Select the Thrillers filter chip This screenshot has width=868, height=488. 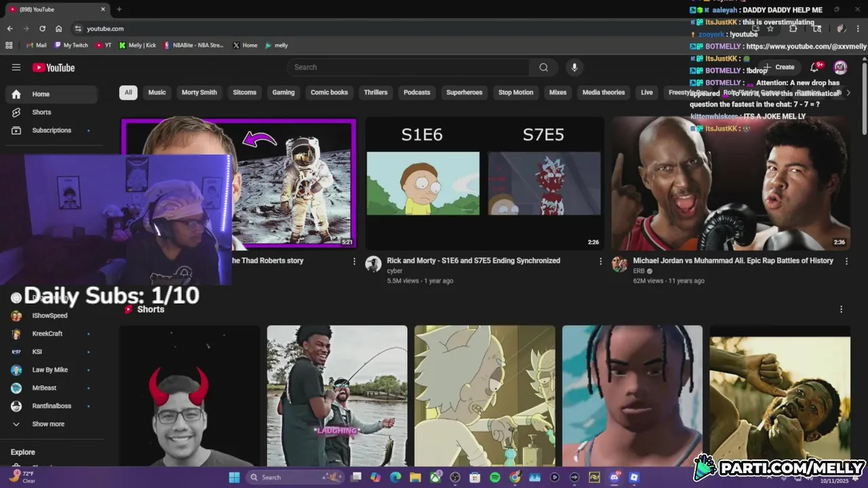pyautogui.click(x=376, y=92)
